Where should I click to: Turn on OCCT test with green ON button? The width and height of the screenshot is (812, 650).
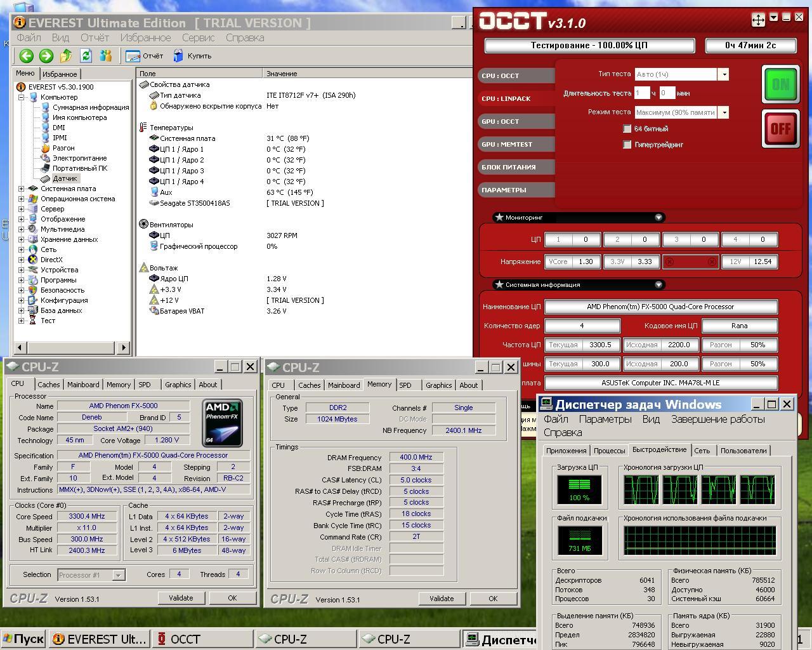(x=780, y=84)
